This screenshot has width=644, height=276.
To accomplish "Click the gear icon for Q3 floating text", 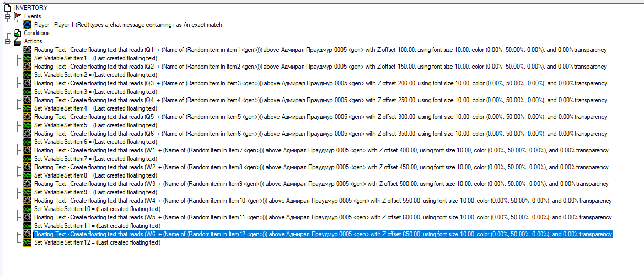I will tap(27, 83).
